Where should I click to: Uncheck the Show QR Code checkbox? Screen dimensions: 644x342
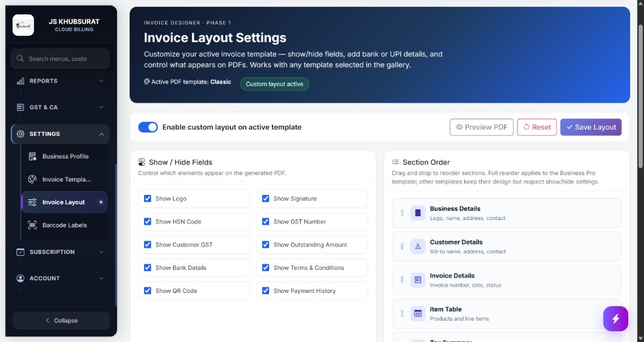(x=147, y=290)
